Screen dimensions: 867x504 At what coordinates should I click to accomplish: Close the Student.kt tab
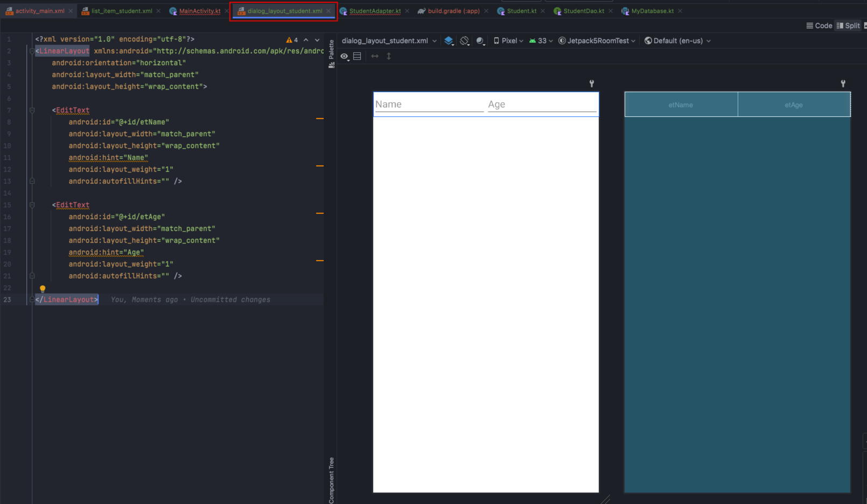click(543, 11)
